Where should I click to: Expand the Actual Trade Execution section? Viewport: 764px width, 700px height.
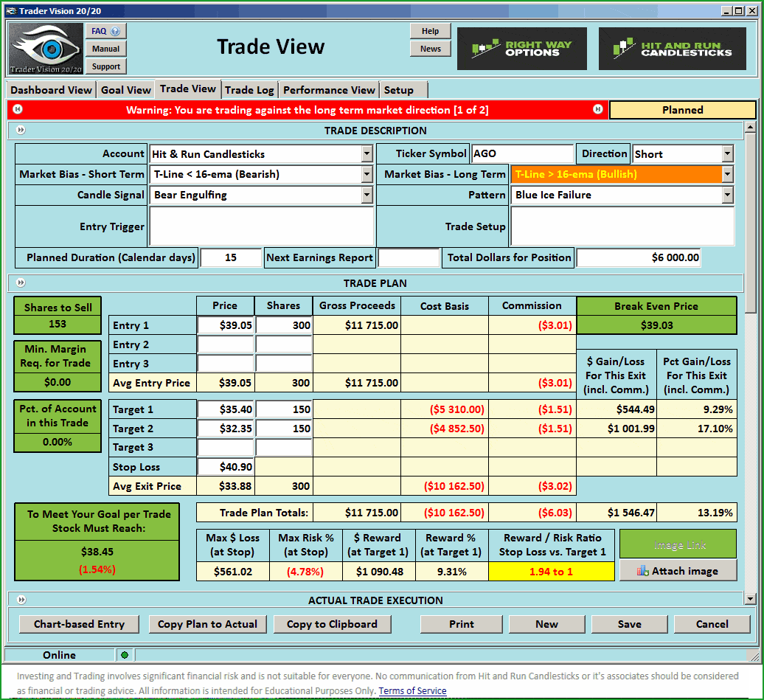coord(21,600)
